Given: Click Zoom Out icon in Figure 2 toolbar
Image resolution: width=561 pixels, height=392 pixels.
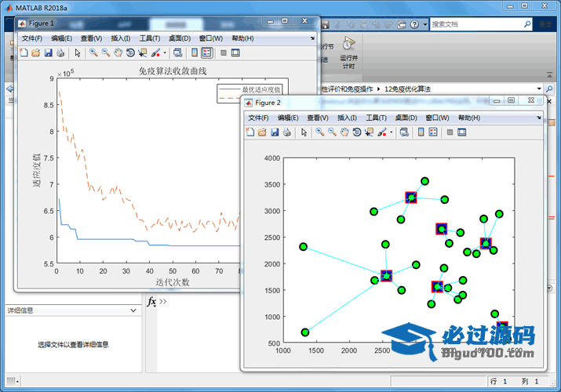Looking at the screenshot, I should (x=333, y=132).
